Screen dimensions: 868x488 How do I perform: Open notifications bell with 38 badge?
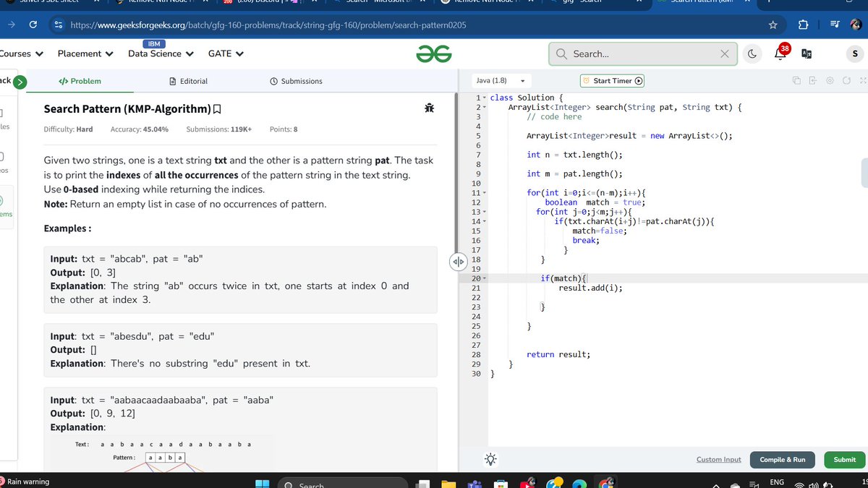coord(782,53)
